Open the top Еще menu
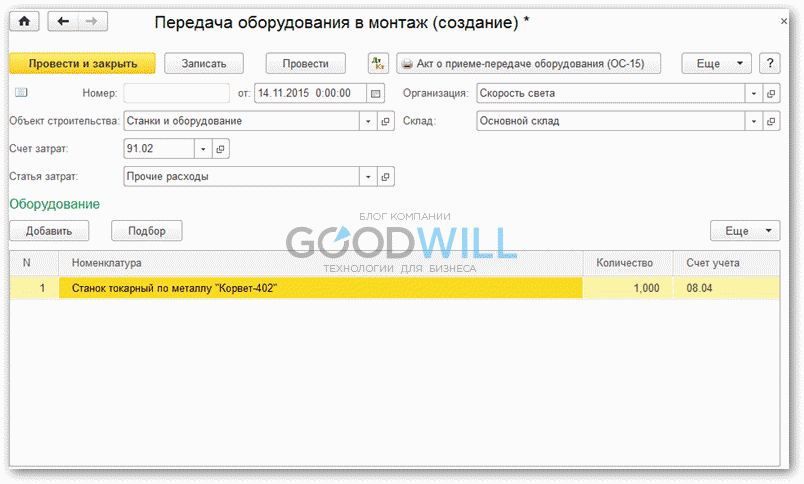Screen dimensions: 804x484 click(x=716, y=63)
